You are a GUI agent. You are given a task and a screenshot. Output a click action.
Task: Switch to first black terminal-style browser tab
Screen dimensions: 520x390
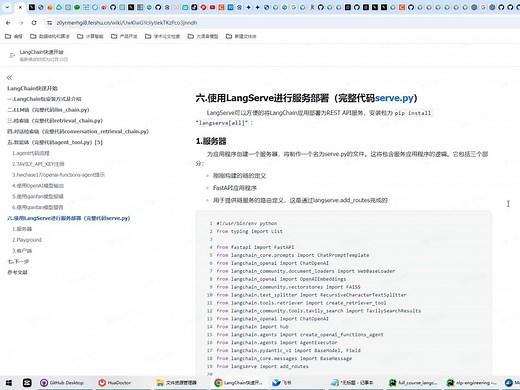pos(32,7)
